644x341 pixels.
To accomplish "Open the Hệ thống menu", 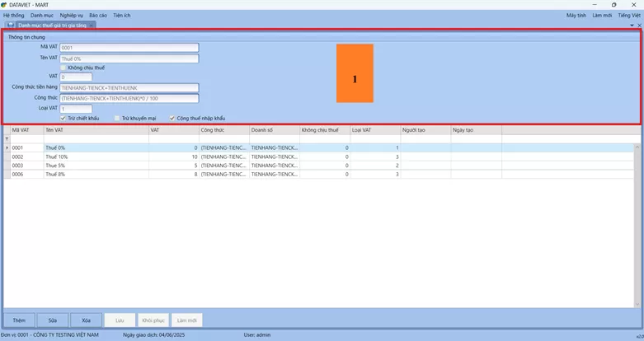I will 13,15.
